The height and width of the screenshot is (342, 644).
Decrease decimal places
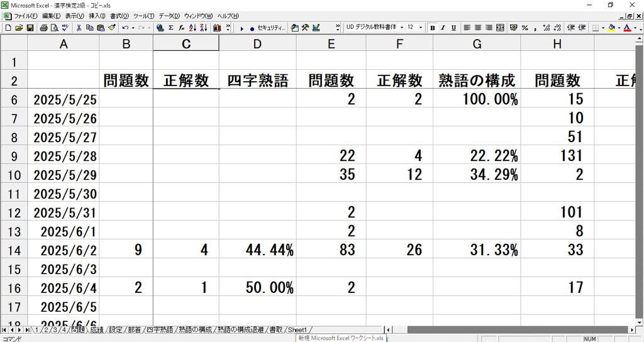click(557, 28)
